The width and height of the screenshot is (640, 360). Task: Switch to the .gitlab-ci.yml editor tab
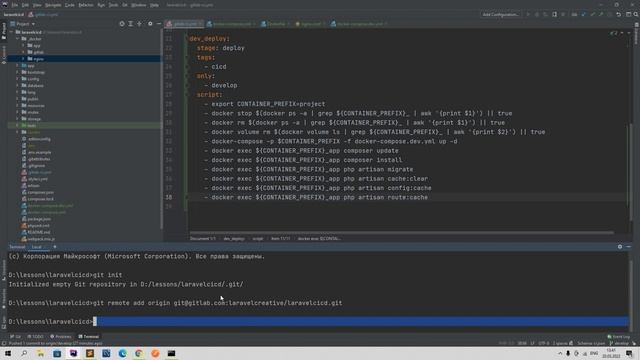184,24
